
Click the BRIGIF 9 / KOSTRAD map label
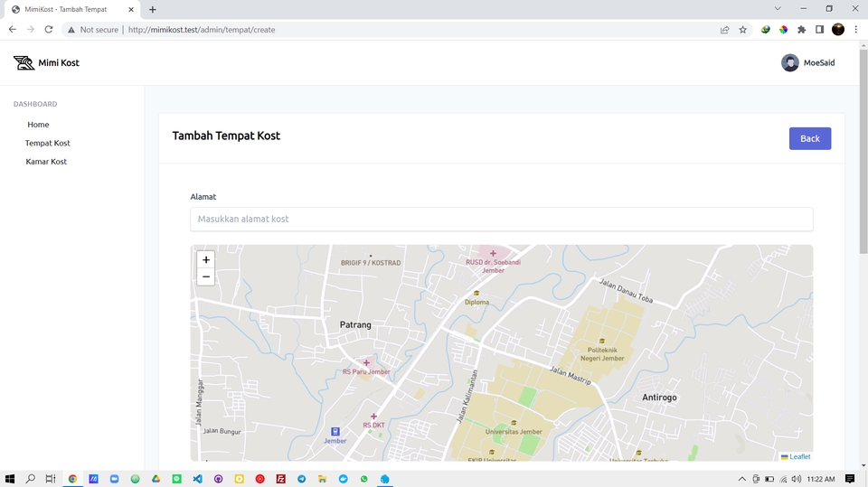371,263
